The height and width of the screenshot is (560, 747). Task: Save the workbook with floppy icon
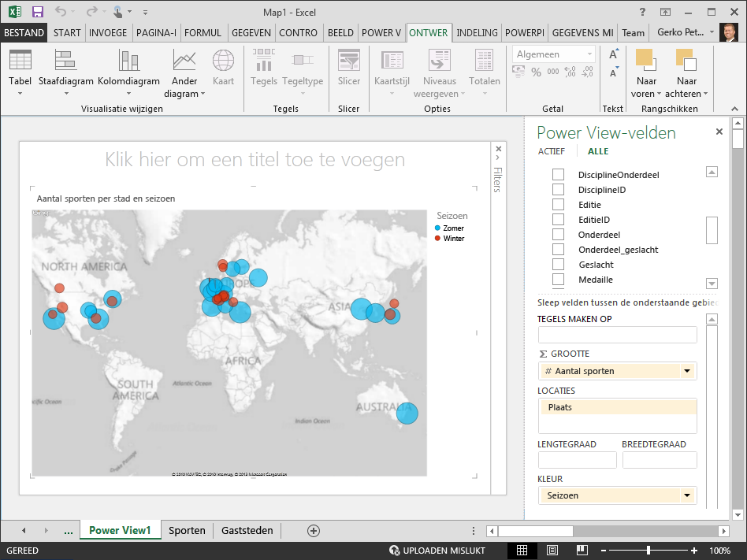(x=38, y=12)
